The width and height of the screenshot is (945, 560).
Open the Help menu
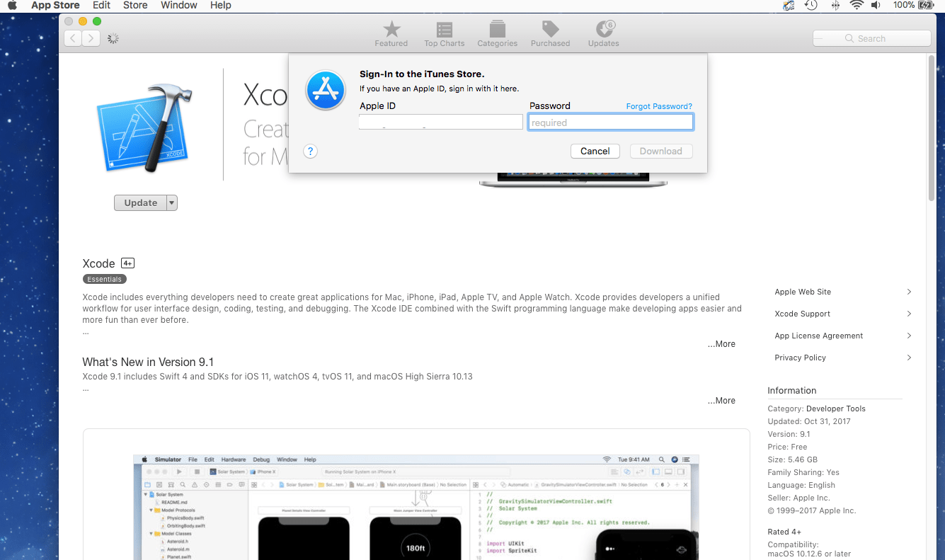point(221,6)
